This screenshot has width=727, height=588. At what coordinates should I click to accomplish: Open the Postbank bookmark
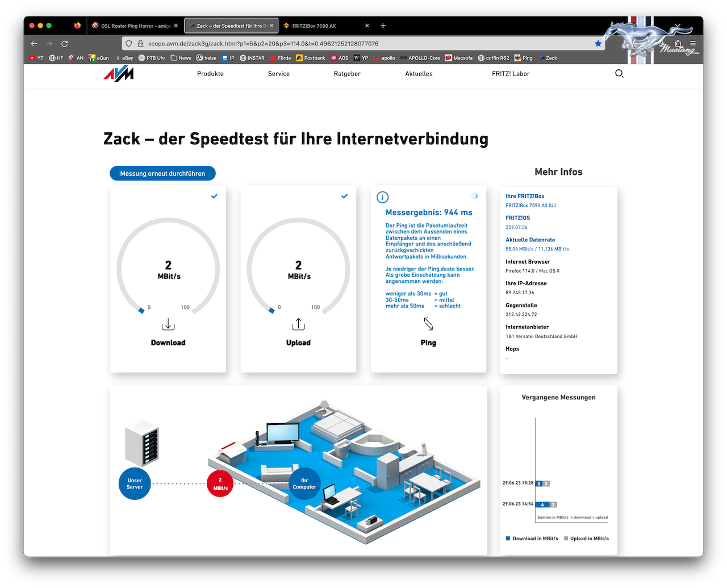311,58
